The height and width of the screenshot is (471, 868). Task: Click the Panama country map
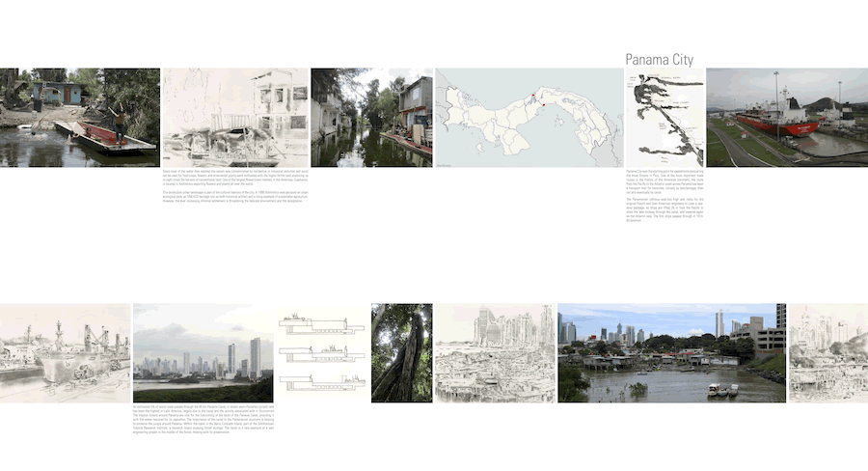529,118
